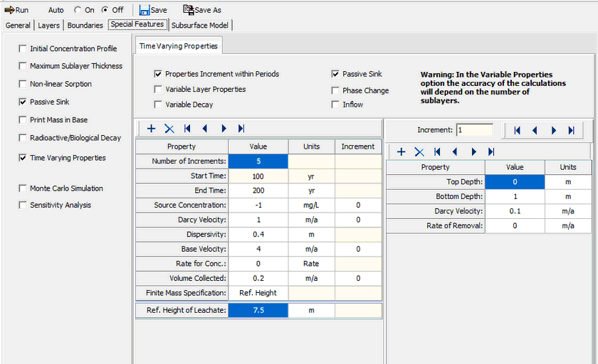Enable Initial Concentration Profile checkbox
The width and height of the screenshot is (598, 364).
[x=23, y=49]
